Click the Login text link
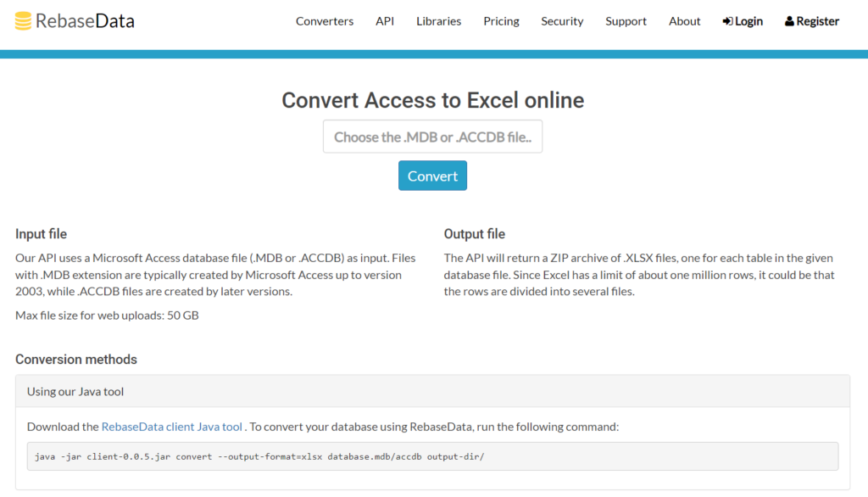This screenshot has height=497, width=868. coord(748,21)
